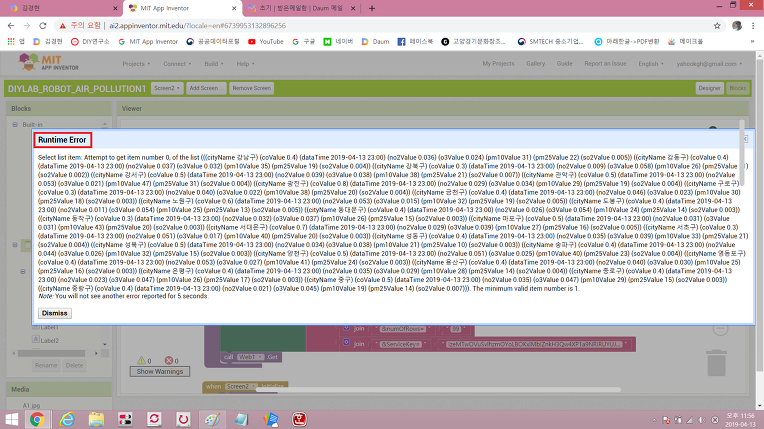
Task: Open the Help menu
Action: pyautogui.click(x=245, y=64)
